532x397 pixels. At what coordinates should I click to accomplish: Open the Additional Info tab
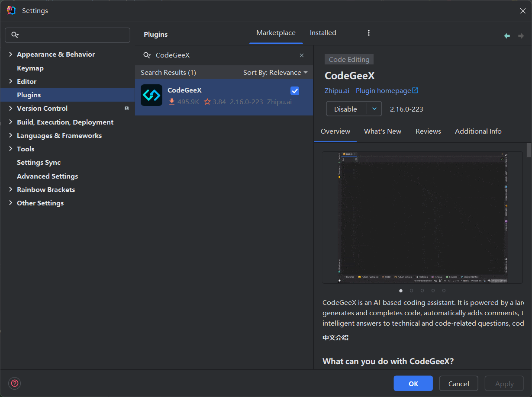(x=478, y=131)
